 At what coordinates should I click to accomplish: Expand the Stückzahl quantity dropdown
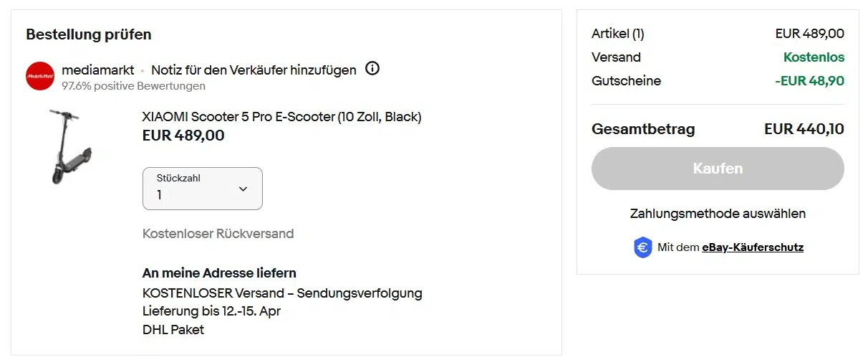tap(203, 189)
